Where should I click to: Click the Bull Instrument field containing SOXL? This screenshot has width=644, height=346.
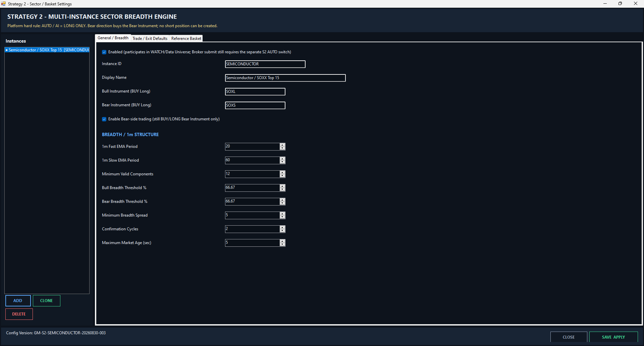click(x=255, y=92)
